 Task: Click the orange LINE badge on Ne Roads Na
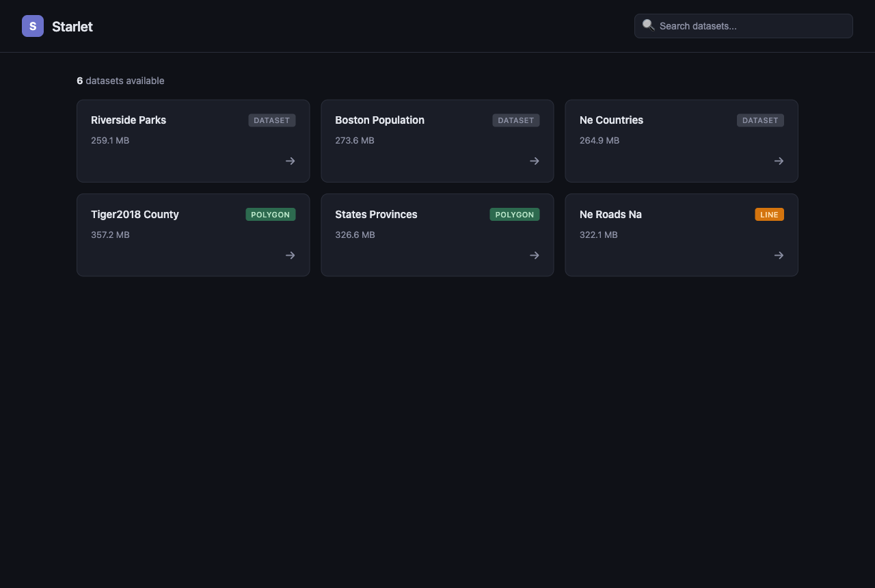click(769, 215)
